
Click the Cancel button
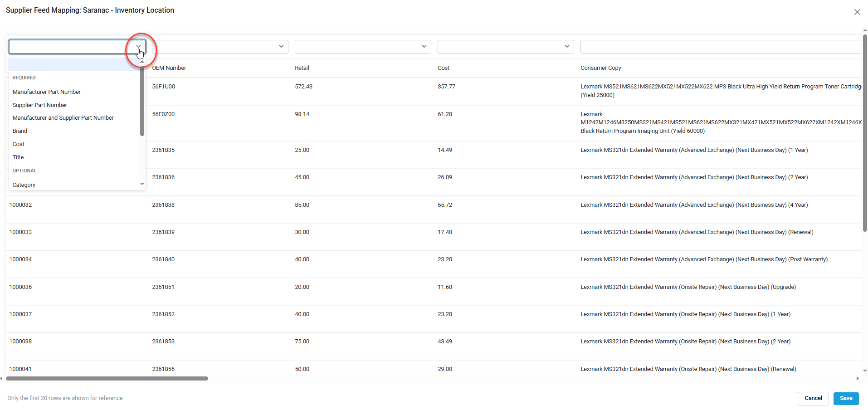[813, 398]
